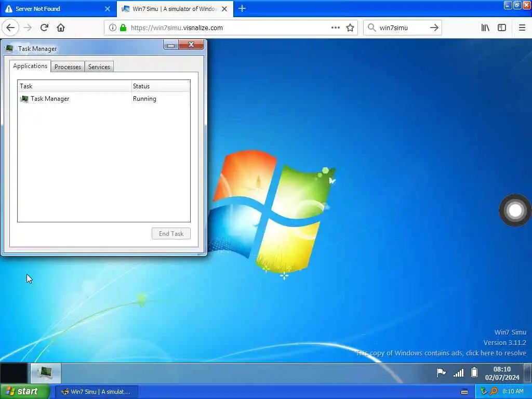Viewport: 532px width, 399px height.
Task: Restore down the browser window
Action: click(517, 5)
